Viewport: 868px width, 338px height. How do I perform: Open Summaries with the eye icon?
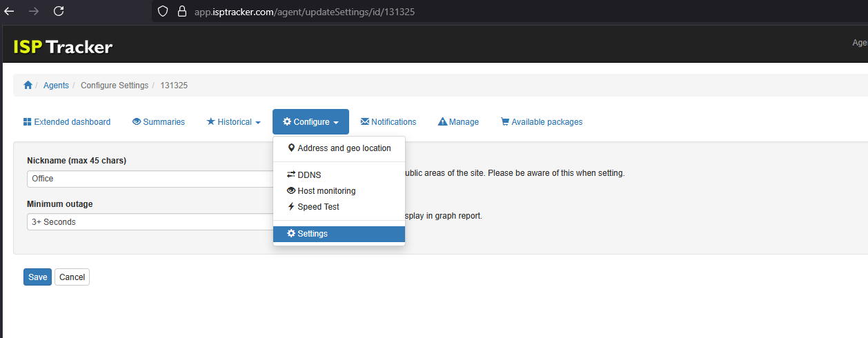click(x=159, y=122)
